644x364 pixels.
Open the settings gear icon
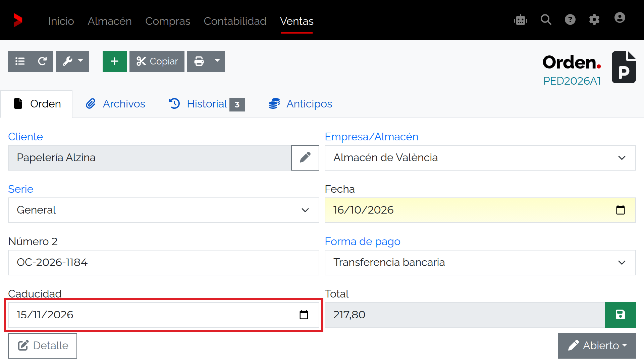point(594,20)
